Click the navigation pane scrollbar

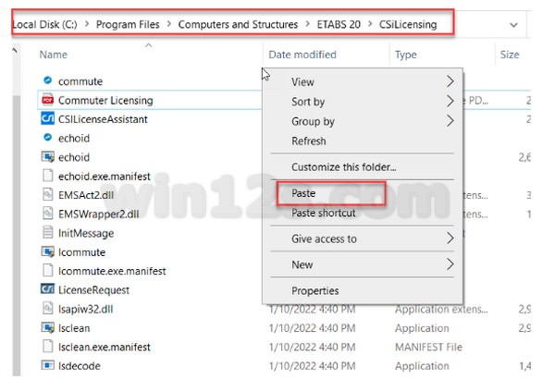click(x=17, y=235)
